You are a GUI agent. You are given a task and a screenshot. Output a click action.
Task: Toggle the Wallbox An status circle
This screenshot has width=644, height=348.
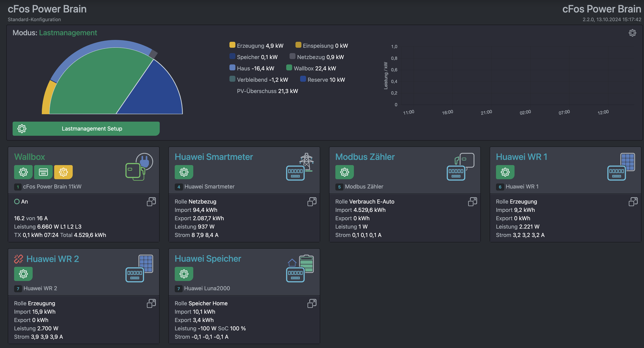(17, 201)
